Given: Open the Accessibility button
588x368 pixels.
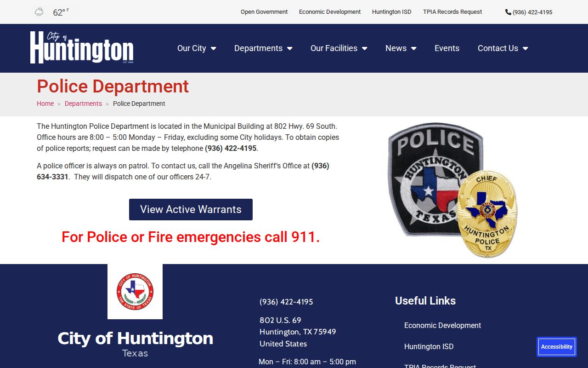Looking at the screenshot, I should (557, 347).
